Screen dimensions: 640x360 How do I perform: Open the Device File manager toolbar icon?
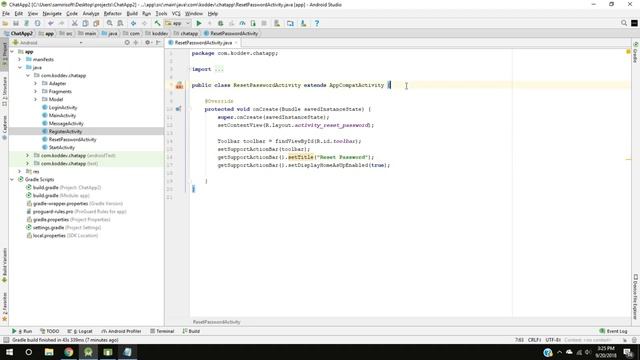(290, 23)
